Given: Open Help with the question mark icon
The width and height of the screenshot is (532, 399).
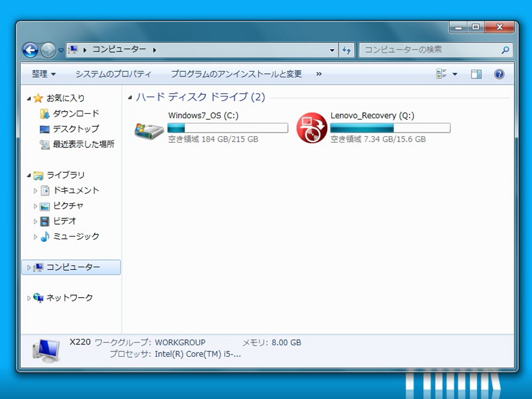Looking at the screenshot, I should tap(499, 74).
